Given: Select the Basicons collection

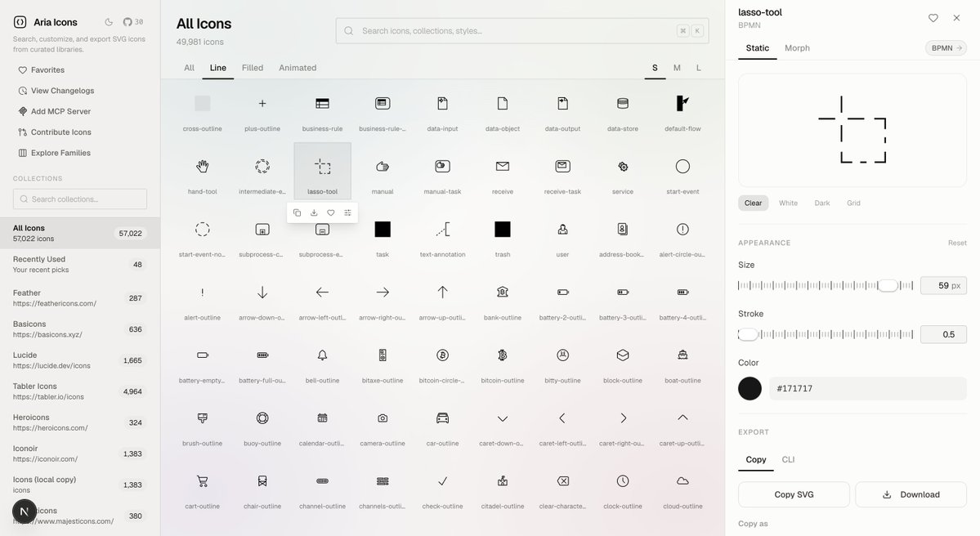Looking at the screenshot, I should click(x=80, y=329).
